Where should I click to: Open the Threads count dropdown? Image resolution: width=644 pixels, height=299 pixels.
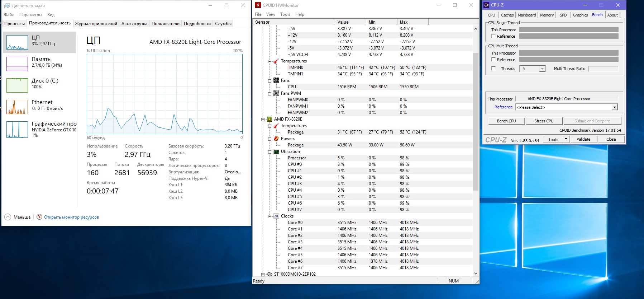point(542,69)
